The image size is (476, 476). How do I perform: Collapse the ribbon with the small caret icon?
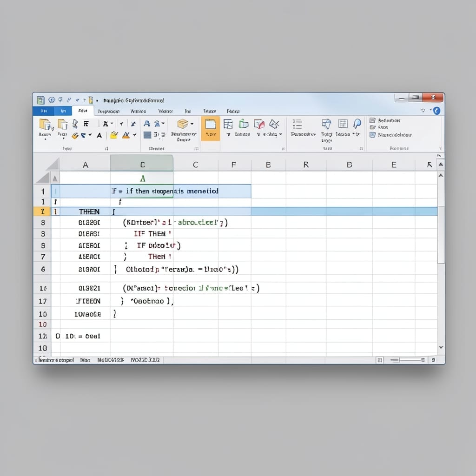click(423, 111)
